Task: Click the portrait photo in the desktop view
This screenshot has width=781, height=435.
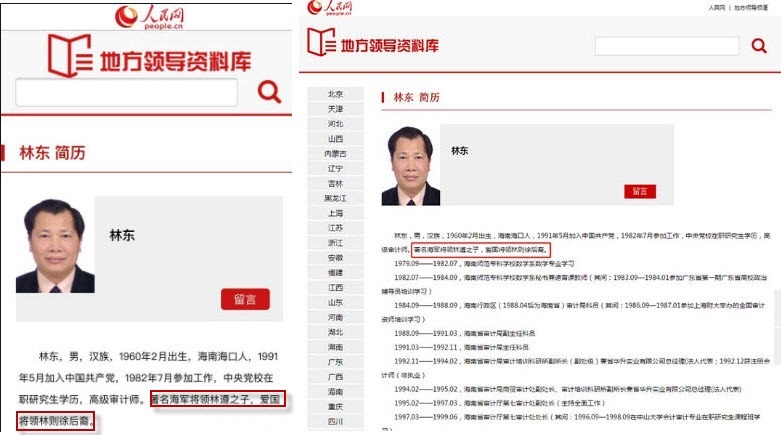Action: pyautogui.click(x=410, y=165)
